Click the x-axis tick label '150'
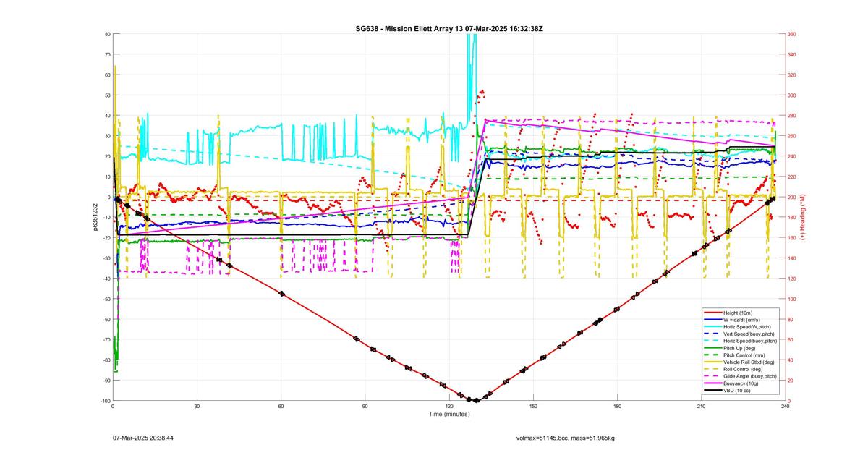868x450 pixels. (x=533, y=407)
